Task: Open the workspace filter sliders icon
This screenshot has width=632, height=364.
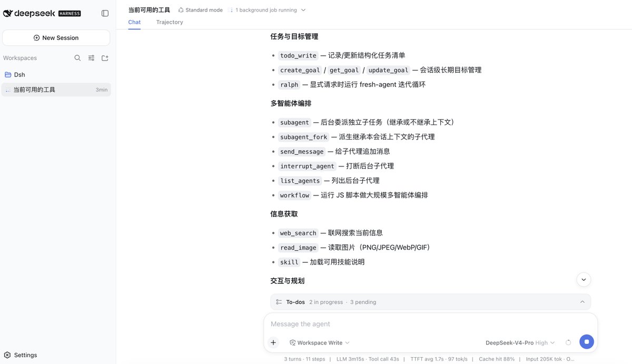Action: point(91,58)
